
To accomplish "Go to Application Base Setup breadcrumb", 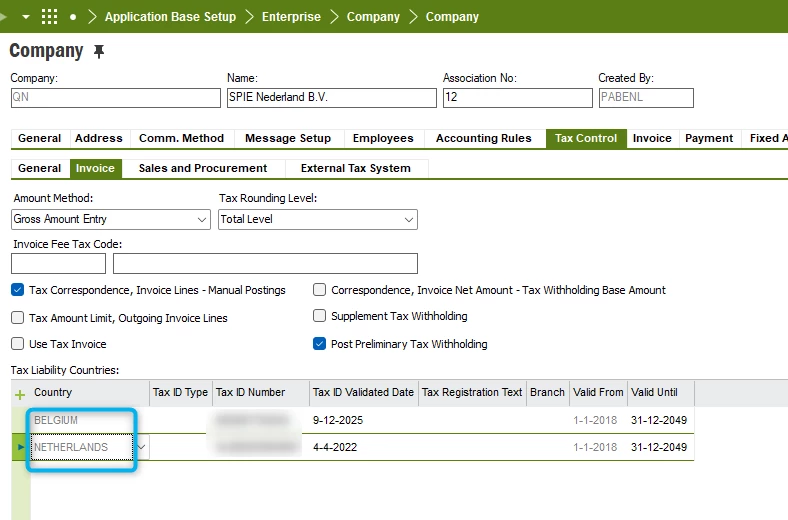I will click(x=170, y=17).
